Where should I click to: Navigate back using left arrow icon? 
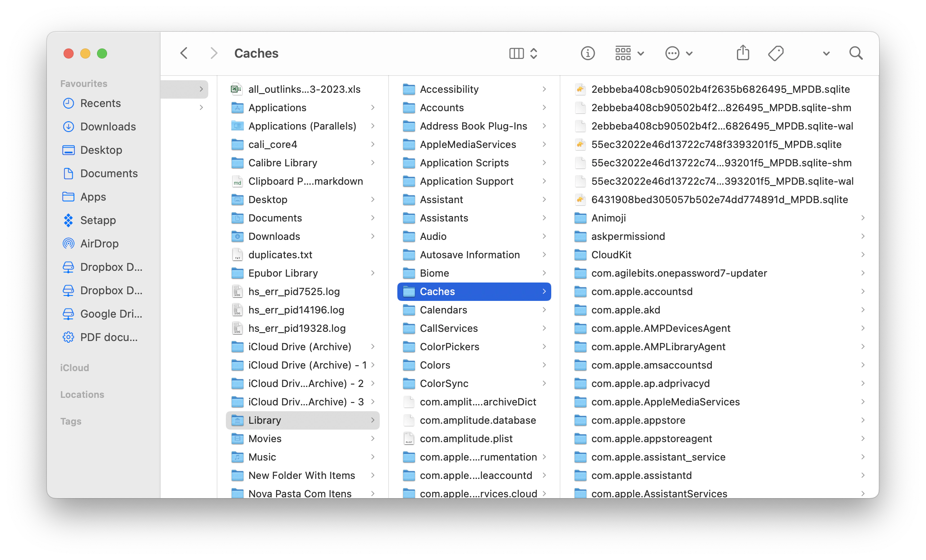pyautogui.click(x=184, y=53)
